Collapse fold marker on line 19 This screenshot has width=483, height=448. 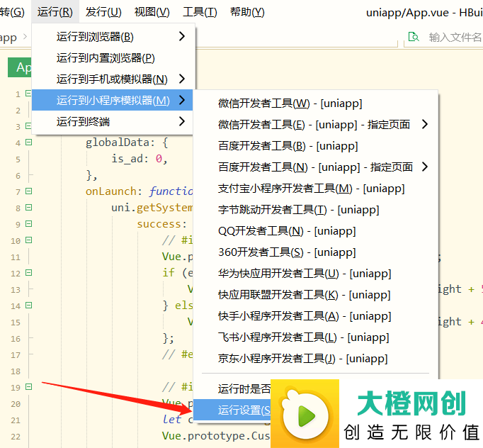tap(28, 386)
